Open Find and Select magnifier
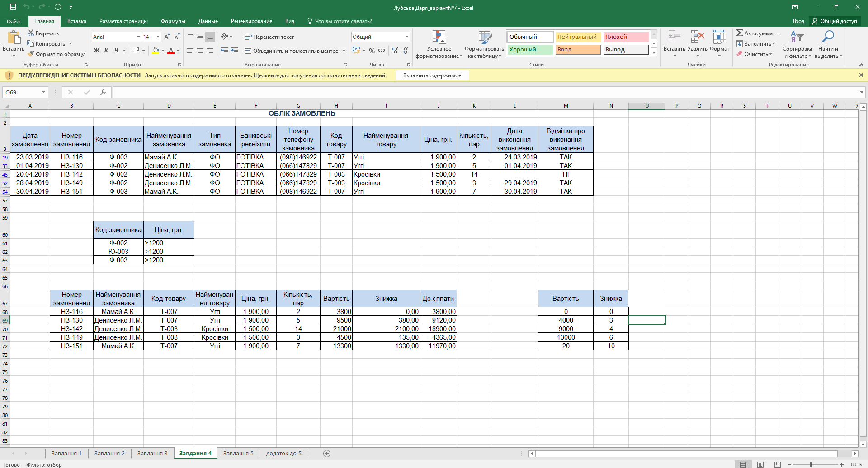 tap(828, 45)
